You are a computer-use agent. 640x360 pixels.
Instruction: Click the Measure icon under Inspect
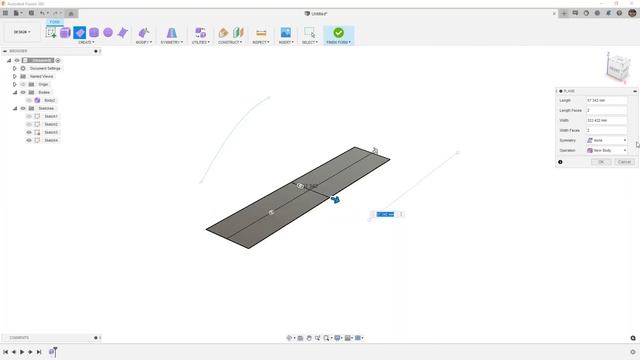click(261, 33)
